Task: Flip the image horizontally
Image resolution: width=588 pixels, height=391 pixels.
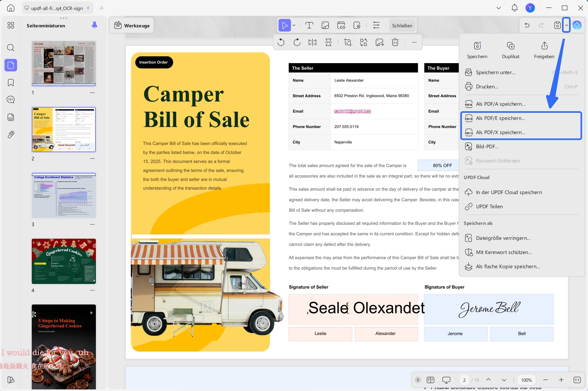Action: coord(312,42)
